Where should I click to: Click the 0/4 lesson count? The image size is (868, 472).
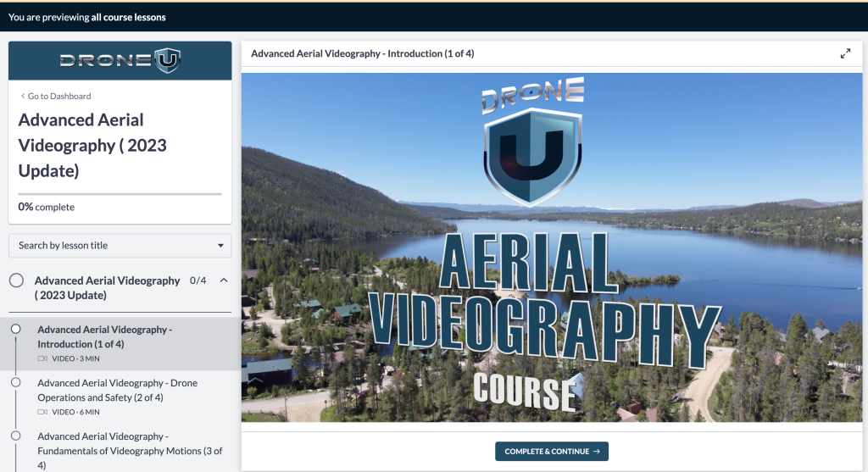(x=198, y=280)
